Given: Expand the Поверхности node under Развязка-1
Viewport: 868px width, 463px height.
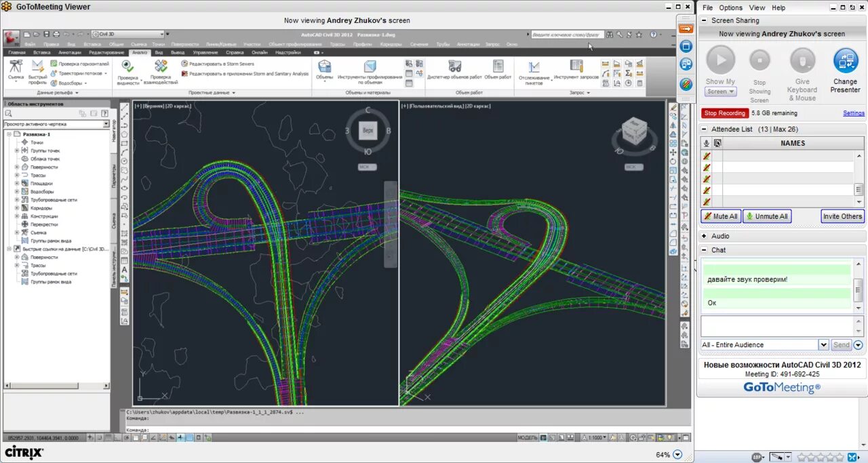Looking at the screenshot, I should (17, 167).
